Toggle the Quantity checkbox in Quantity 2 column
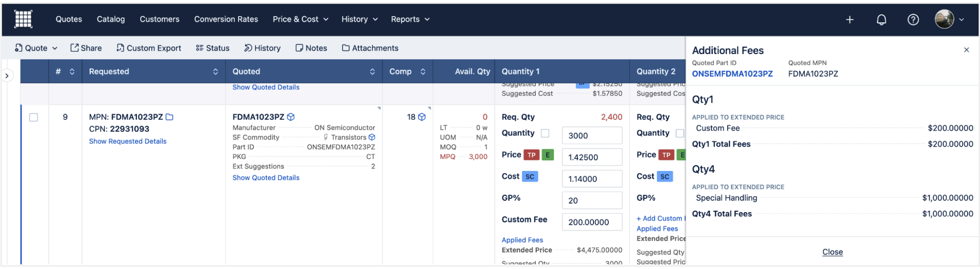Image resolution: width=980 pixels, height=269 pixels. 680,133
